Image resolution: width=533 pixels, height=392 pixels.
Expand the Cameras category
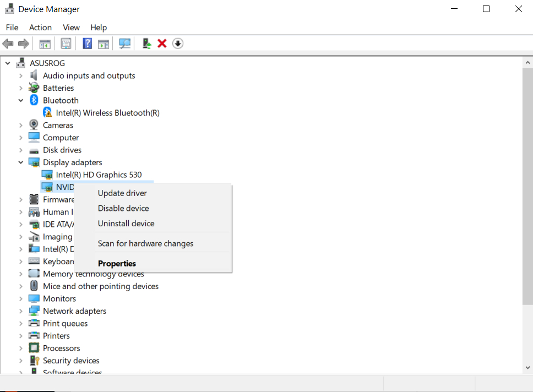(21, 125)
